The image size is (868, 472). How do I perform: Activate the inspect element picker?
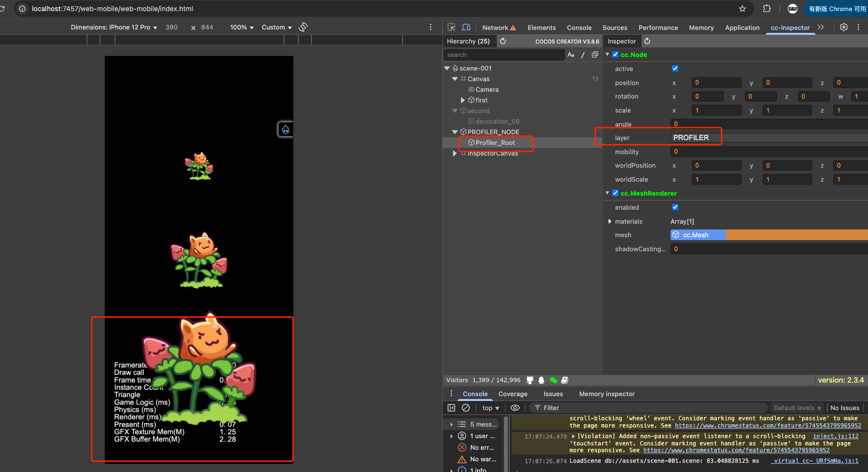tap(451, 28)
